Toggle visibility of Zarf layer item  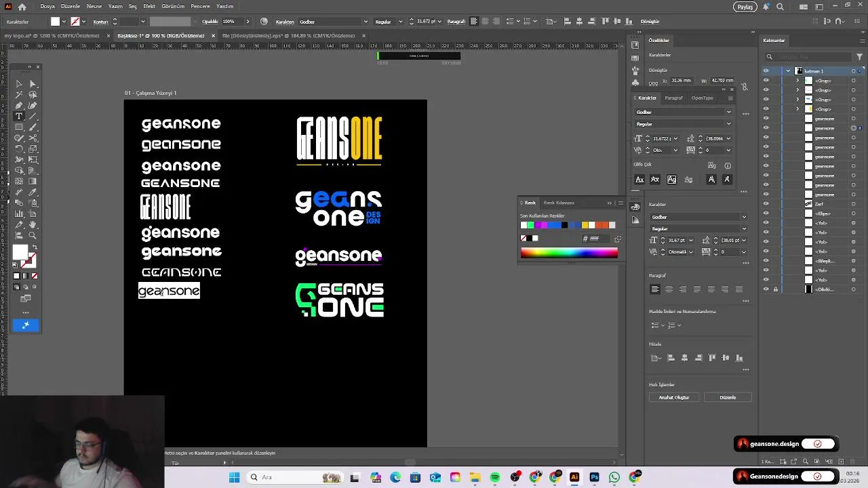766,204
